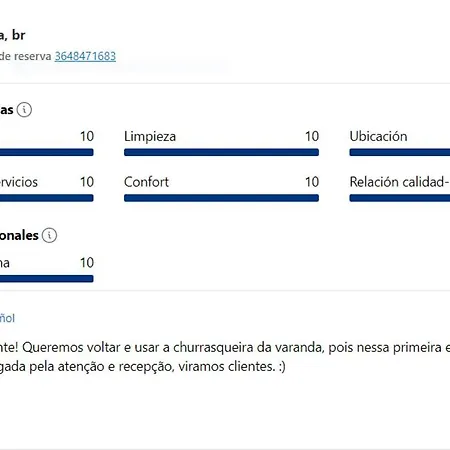450x450 pixels.
Task: Click the Ubicación rating bar
Action: click(x=400, y=152)
